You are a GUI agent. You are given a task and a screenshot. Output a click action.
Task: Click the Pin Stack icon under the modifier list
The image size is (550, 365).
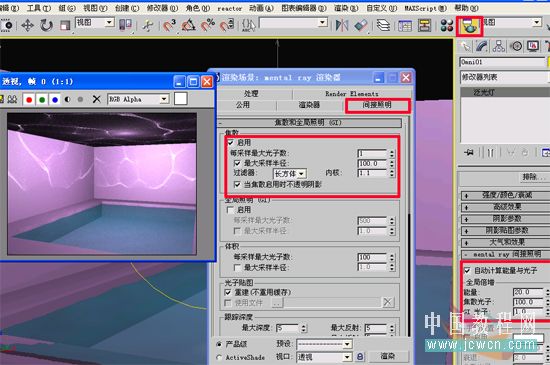click(469, 153)
